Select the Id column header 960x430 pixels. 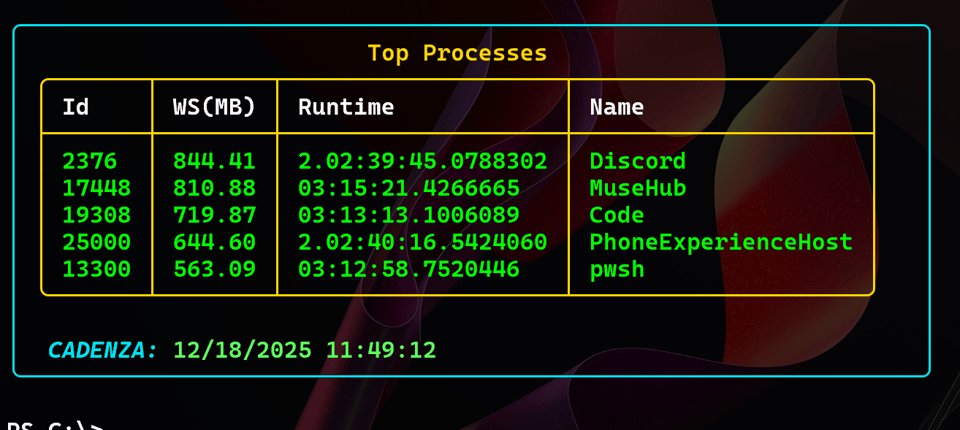(x=76, y=107)
